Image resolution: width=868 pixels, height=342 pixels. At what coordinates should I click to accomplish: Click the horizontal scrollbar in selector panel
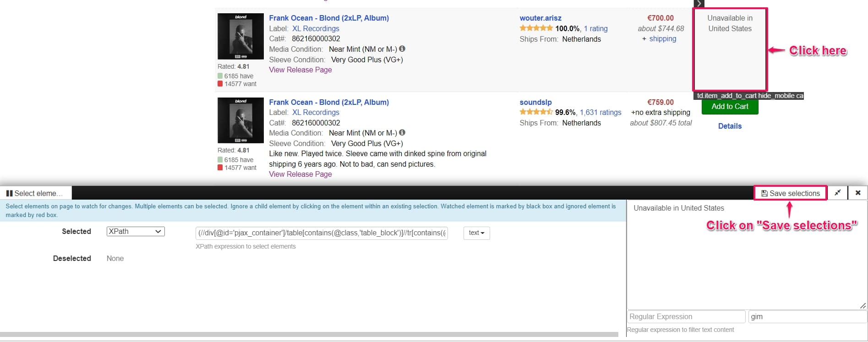(309, 335)
